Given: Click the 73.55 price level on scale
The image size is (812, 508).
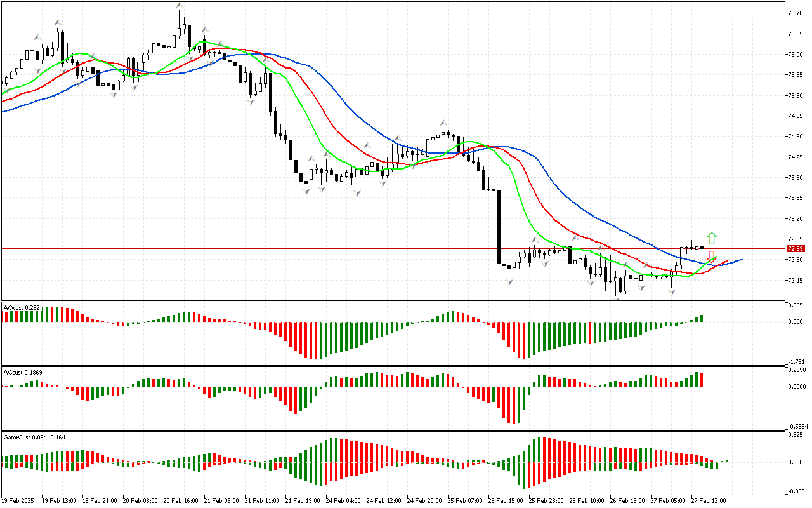Looking at the screenshot, I should click(x=795, y=198).
